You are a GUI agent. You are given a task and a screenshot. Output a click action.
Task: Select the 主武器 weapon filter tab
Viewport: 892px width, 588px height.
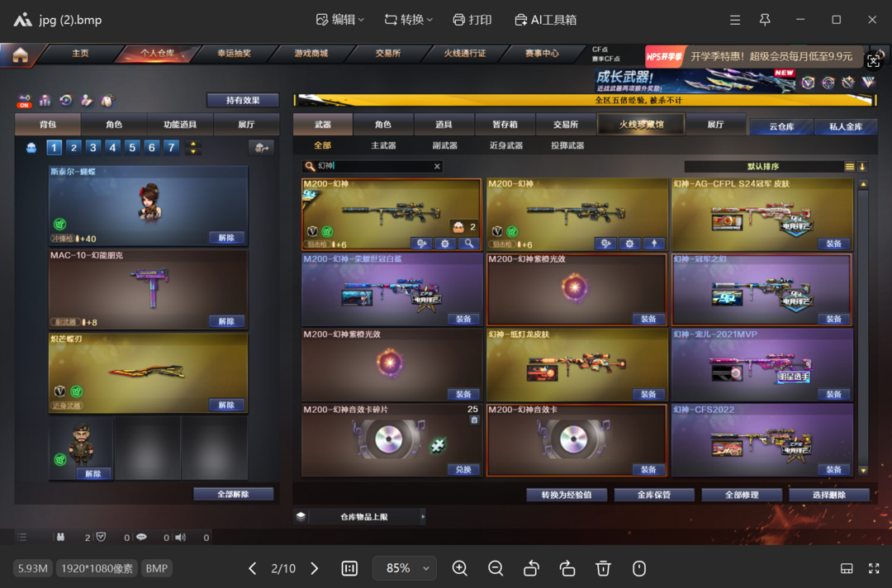tap(383, 145)
